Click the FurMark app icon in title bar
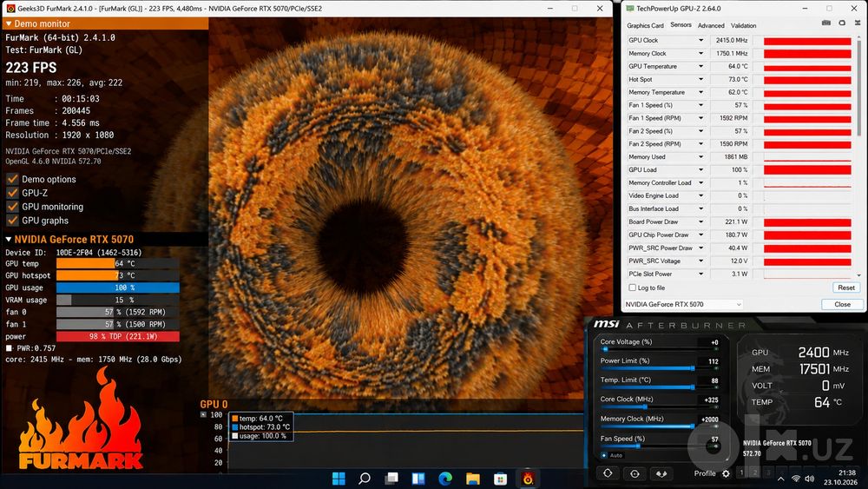This screenshot has width=868, height=489. (x=10, y=9)
